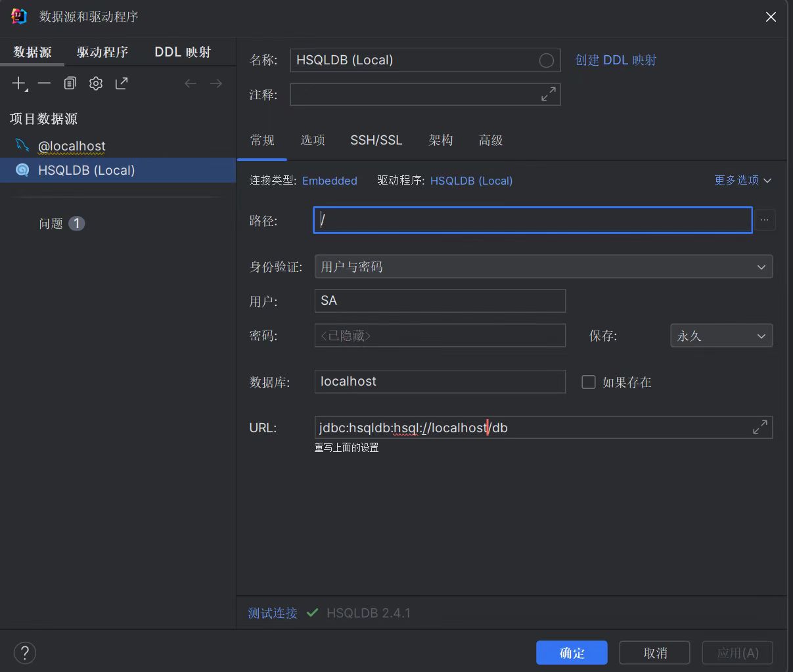Expand the URL field with arrow icon
This screenshot has height=672, width=793.
point(760,427)
